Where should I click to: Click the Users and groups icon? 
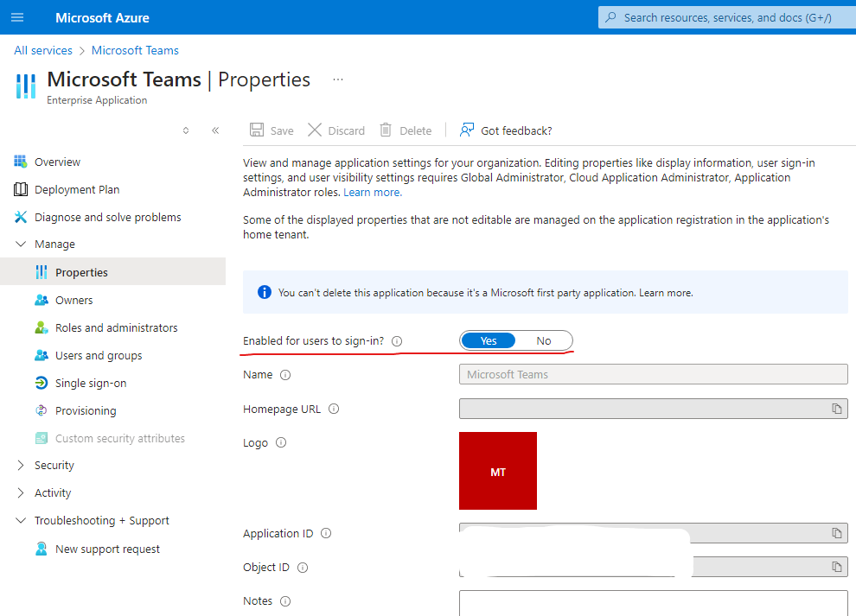point(41,355)
